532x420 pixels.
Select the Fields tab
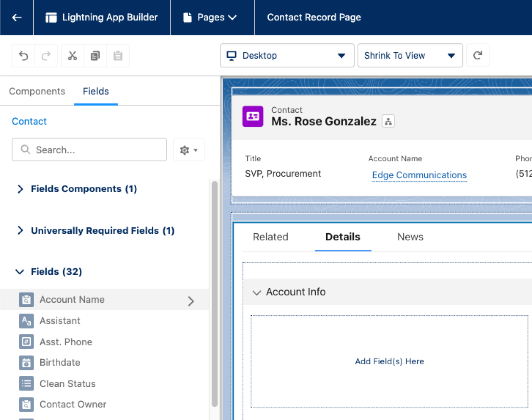coord(96,91)
